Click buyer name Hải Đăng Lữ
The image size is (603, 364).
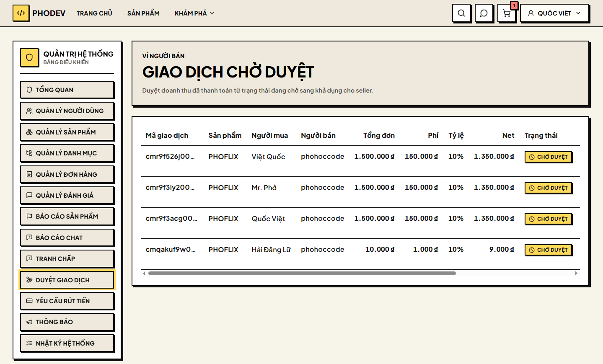pyautogui.click(x=271, y=250)
